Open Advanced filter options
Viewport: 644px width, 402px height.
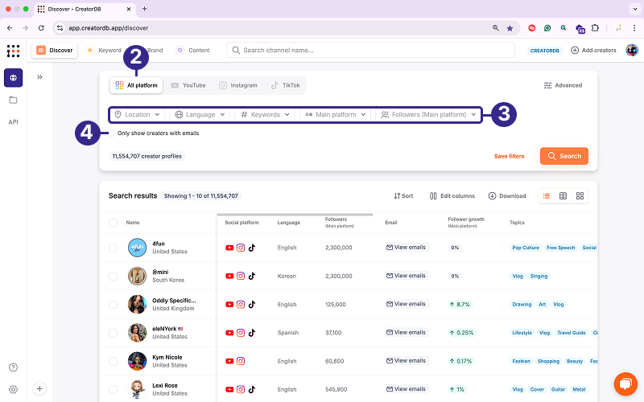pyautogui.click(x=563, y=85)
